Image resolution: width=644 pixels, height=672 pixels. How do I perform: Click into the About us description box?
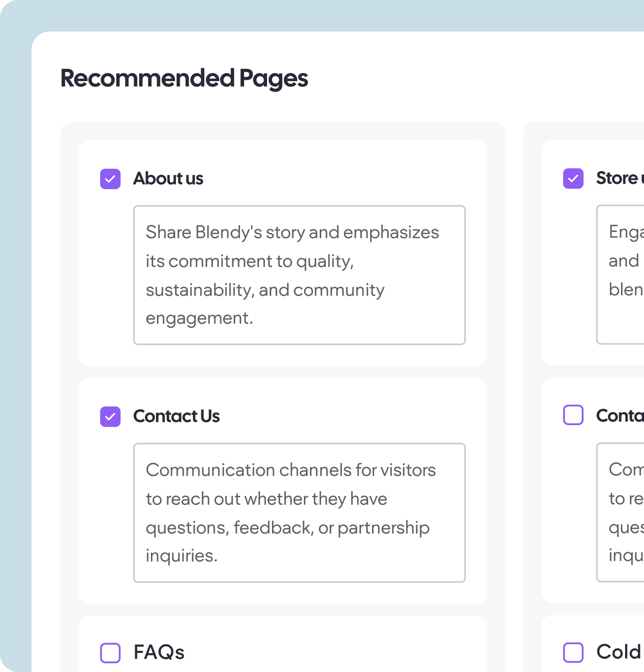click(299, 275)
